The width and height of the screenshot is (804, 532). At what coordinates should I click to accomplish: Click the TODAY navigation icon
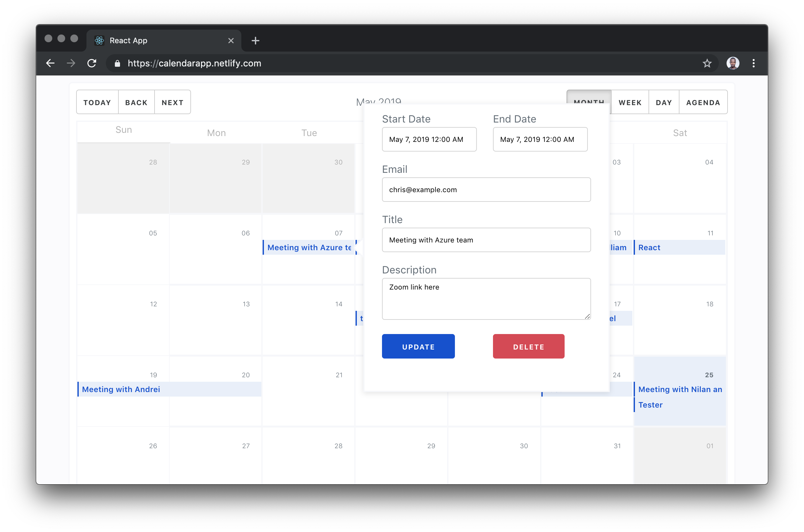point(97,102)
